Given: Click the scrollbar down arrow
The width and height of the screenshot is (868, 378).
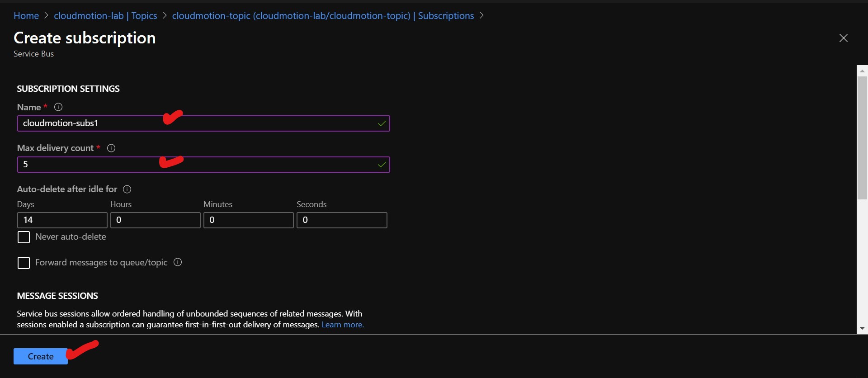Looking at the screenshot, I should [862, 328].
